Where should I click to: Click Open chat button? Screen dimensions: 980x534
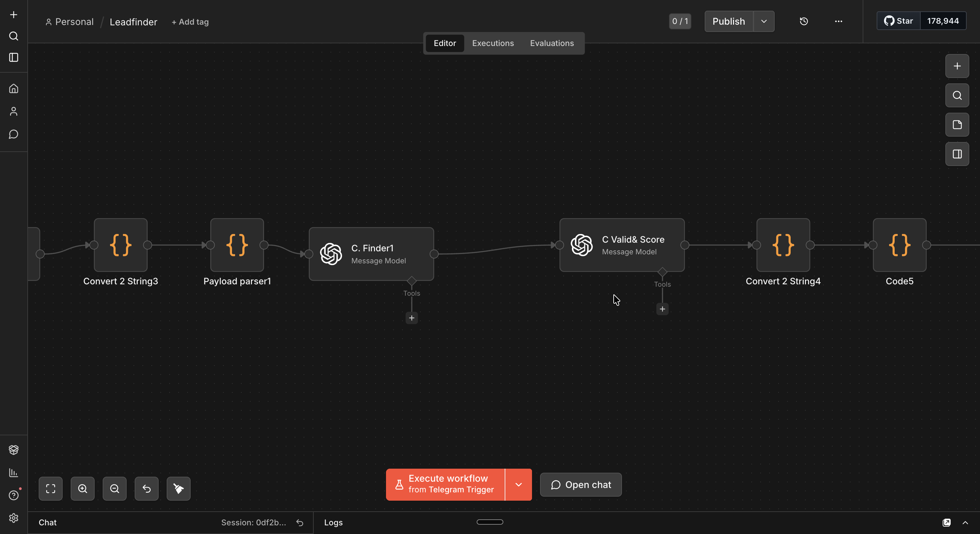tap(581, 485)
